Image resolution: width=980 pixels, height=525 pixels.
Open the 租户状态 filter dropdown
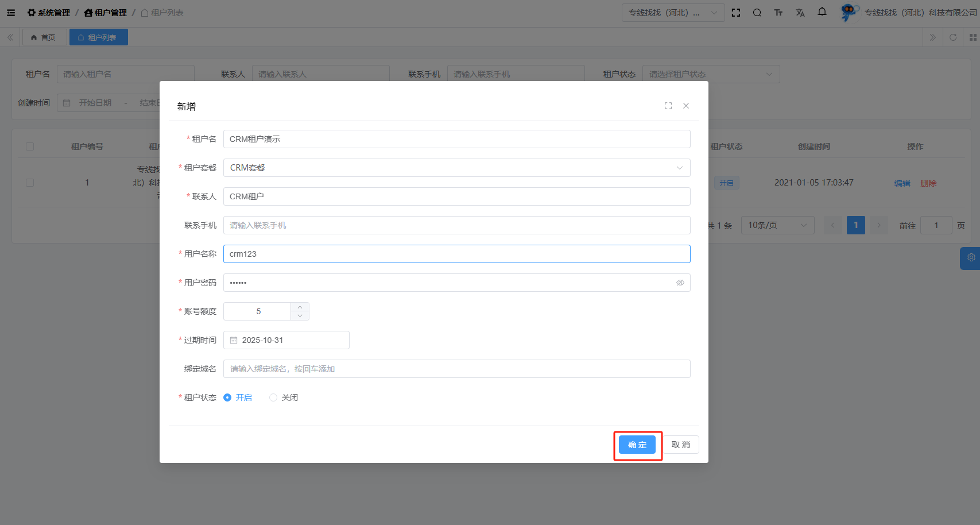point(711,74)
